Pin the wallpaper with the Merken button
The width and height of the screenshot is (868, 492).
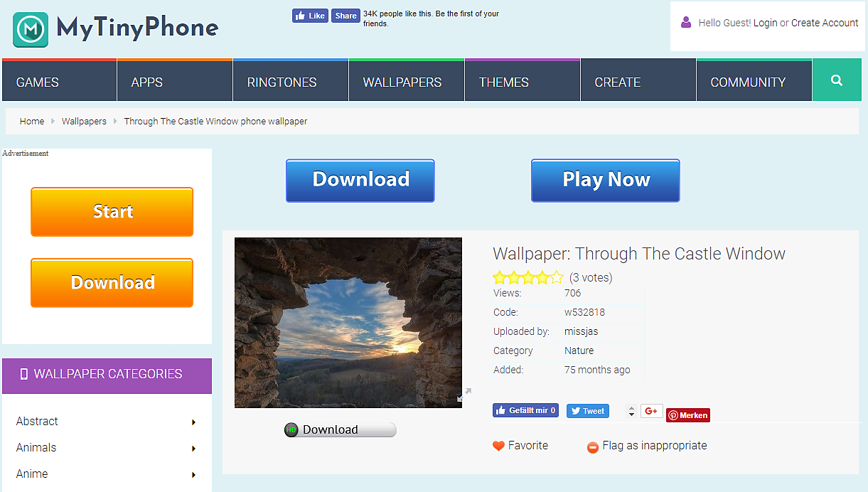click(687, 415)
